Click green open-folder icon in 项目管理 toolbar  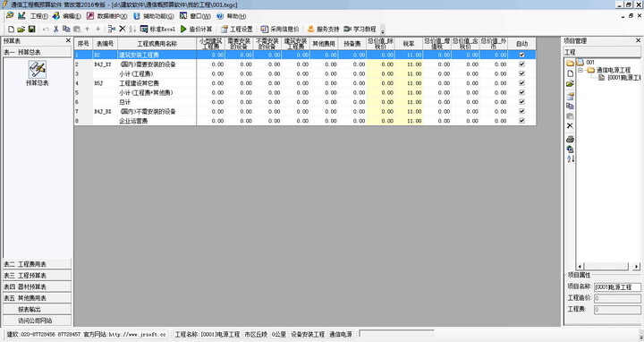tap(570, 84)
